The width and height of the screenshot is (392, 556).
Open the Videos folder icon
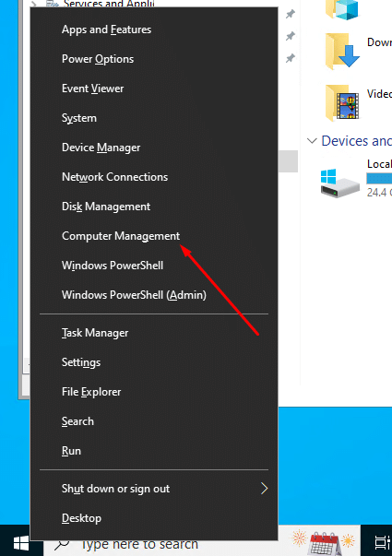(x=342, y=102)
